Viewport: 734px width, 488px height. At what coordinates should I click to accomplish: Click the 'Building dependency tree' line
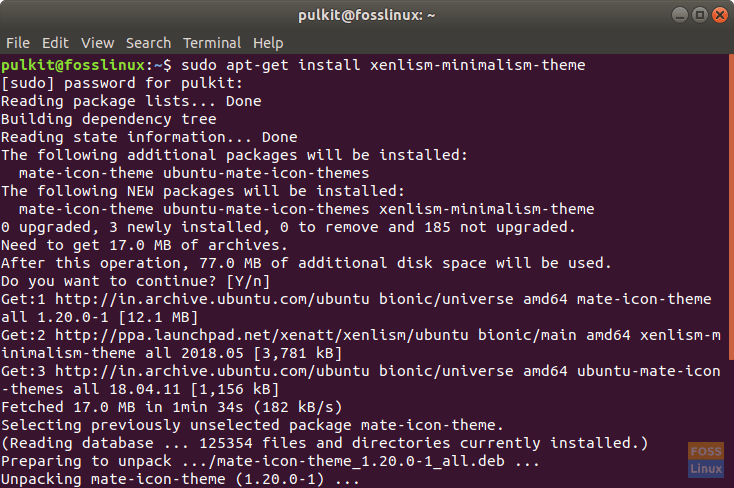tap(109, 119)
